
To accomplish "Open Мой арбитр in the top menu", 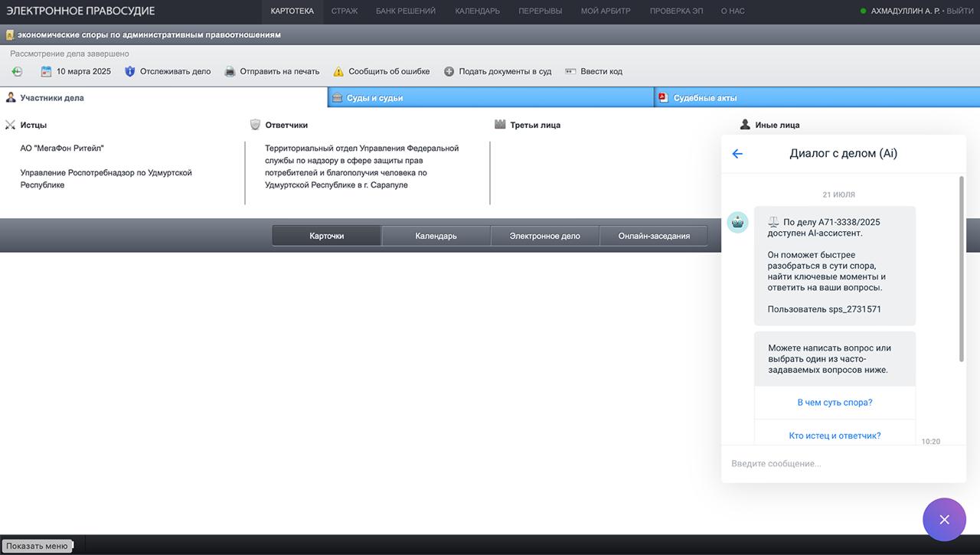I will (x=606, y=11).
